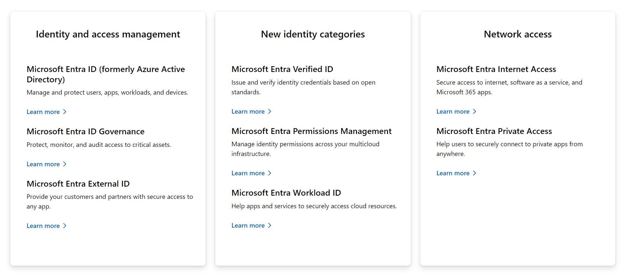Click the 'Microsoft Entra External ID' title
Screen dimensions: 644x277
click(x=78, y=184)
